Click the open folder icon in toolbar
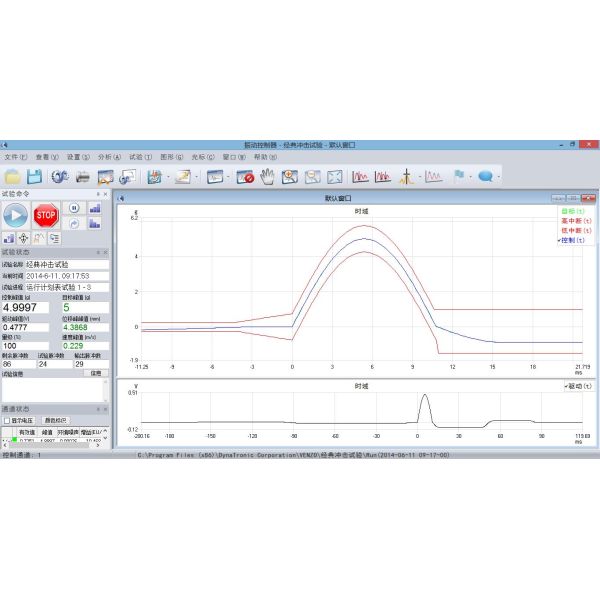 (x=12, y=177)
